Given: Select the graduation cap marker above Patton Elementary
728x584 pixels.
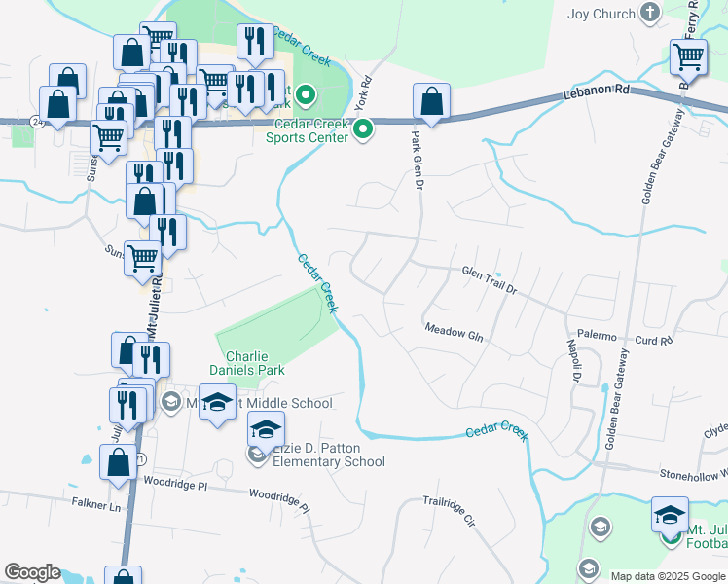Looking at the screenshot, I should [266, 431].
